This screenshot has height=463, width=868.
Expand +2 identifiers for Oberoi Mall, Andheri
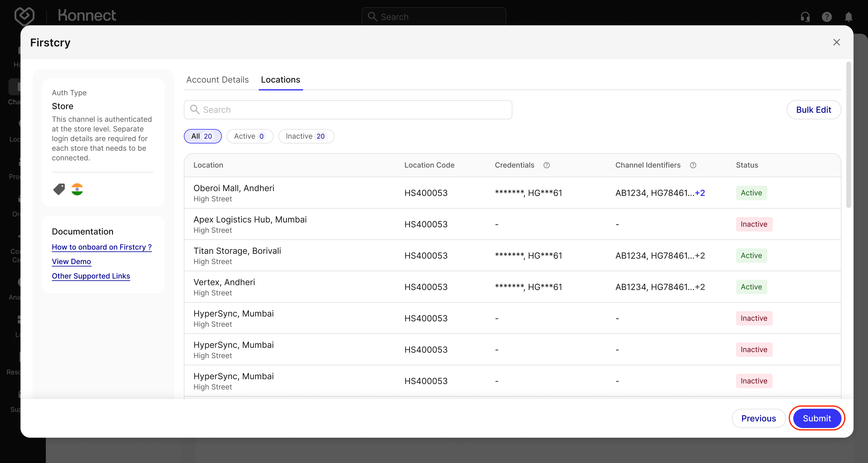coord(700,193)
